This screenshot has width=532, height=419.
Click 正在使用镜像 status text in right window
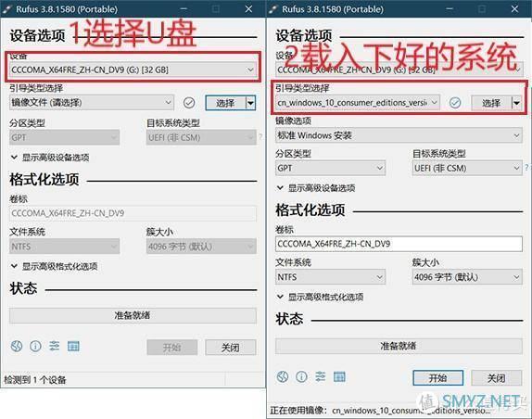[x=380, y=410]
